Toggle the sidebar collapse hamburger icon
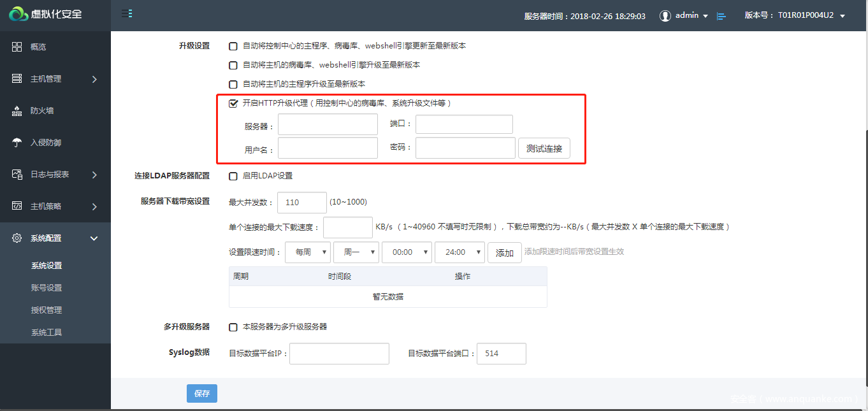The width and height of the screenshot is (868, 411). point(127,13)
